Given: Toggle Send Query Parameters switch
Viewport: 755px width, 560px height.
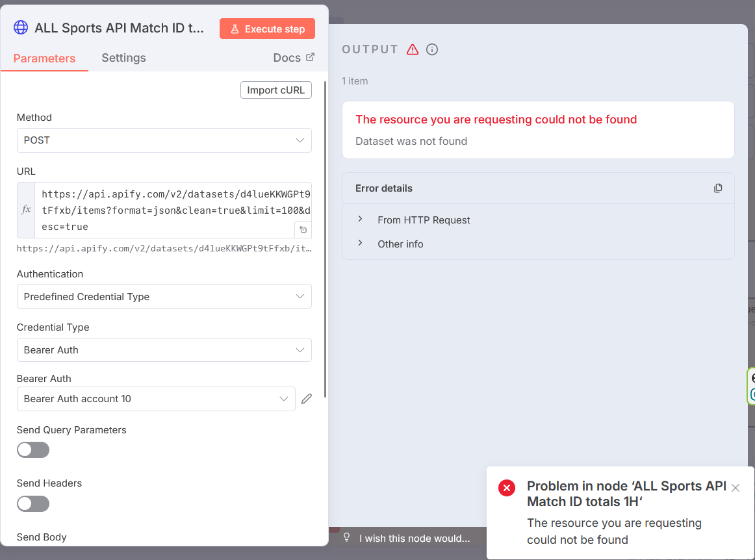Looking at the screenshot, I should click(33, 450).
